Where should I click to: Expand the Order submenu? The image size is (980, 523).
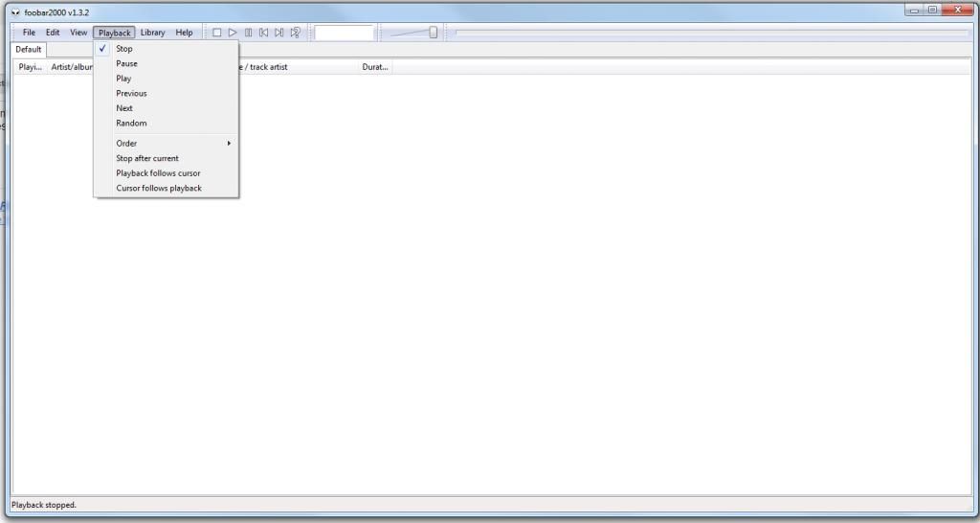167,144
